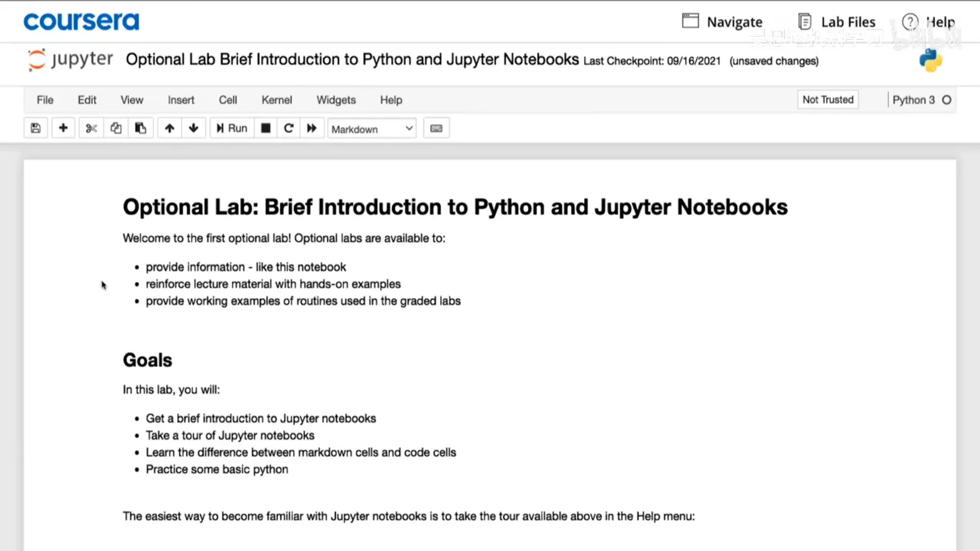980x551 pixels.
Task: Click the Python 3 kernel name
Action: click(x=914, y=100)
